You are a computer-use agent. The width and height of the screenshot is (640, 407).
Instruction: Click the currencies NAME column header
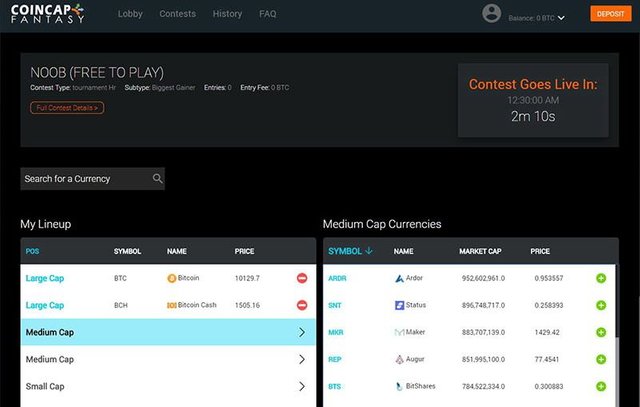403,251
